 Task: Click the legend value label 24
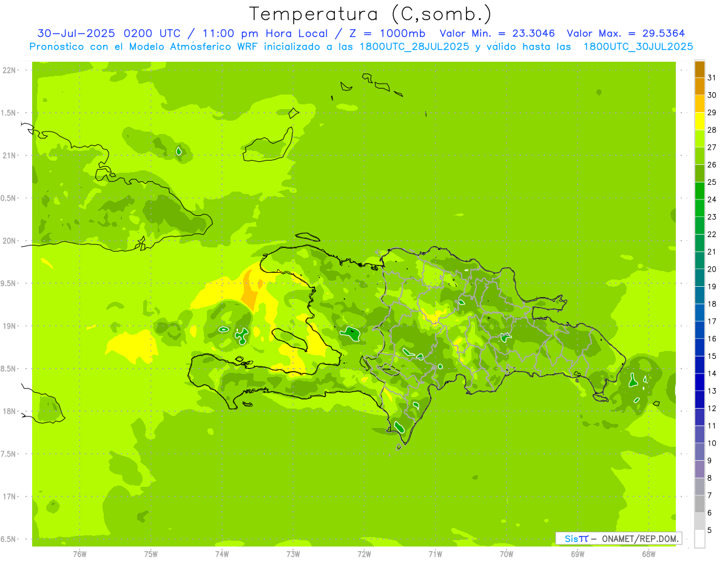[x=712, y=199]
